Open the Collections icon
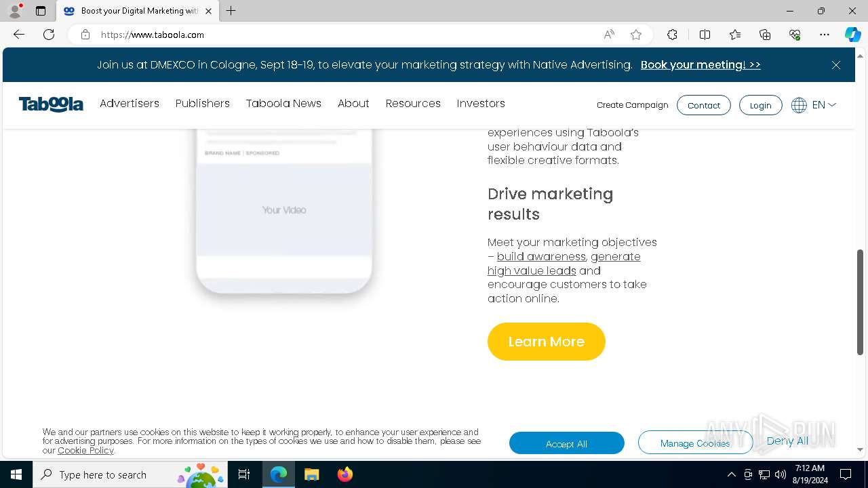 (x=765, y=35)
